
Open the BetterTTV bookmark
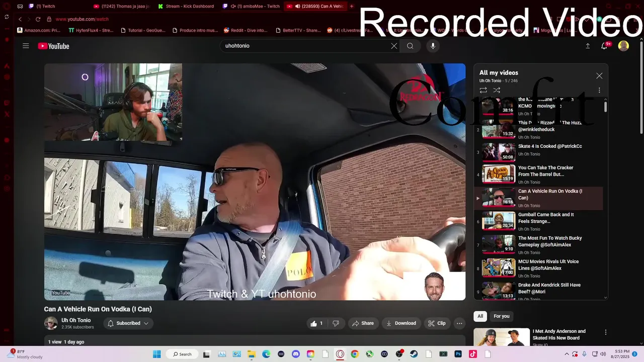coord(298,30)
